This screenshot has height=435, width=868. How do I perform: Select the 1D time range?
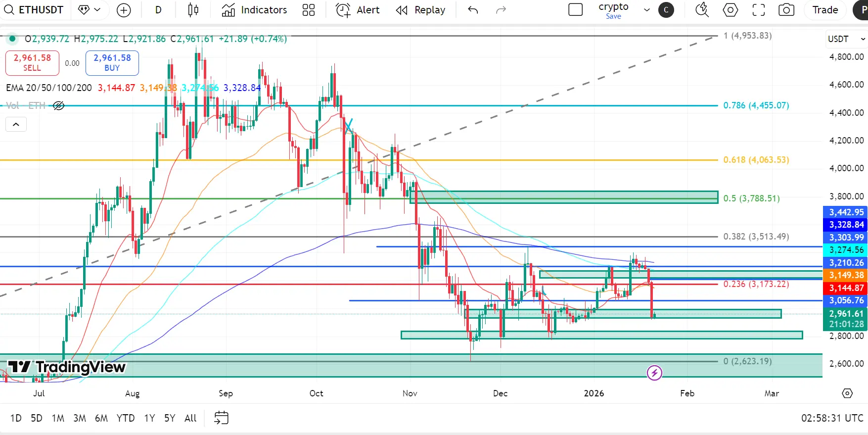[x=16, y=418]
